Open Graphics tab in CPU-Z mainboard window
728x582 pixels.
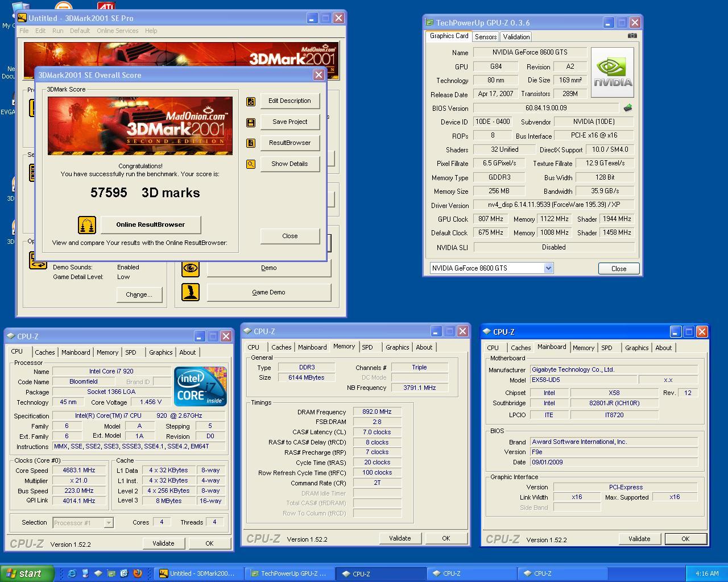[636, 348]
